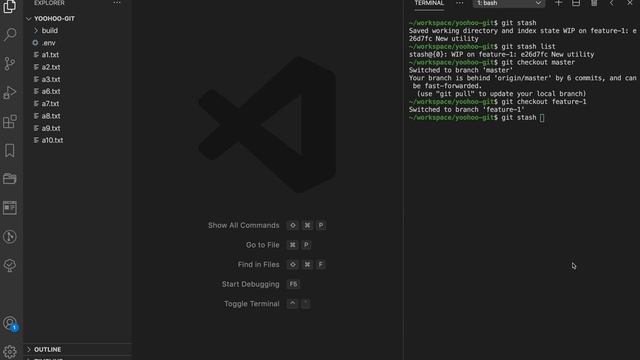Image resolution: width=640 pixels, height=360 pixels.
Task: Click the F5 key label
Action: point(293,284)
